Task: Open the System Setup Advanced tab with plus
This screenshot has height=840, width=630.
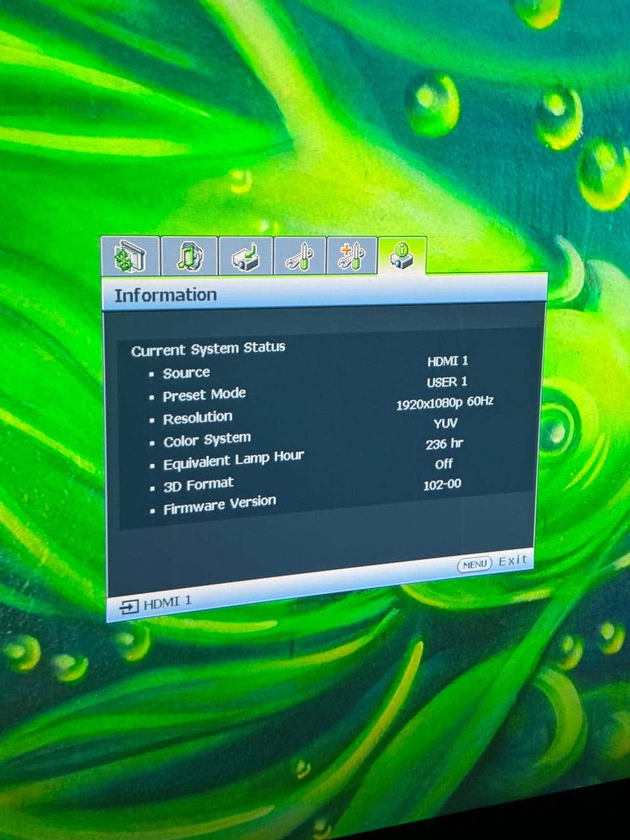Action: coord(352,255)
